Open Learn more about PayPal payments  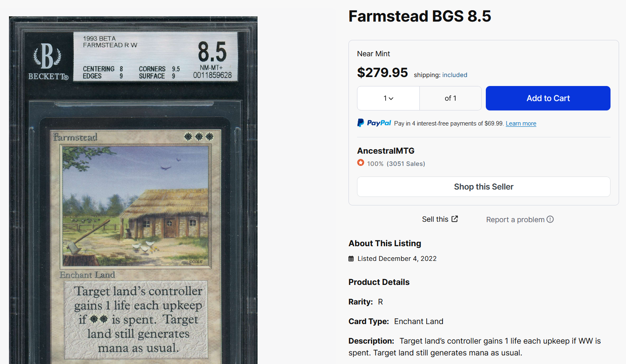coord(521,123)
